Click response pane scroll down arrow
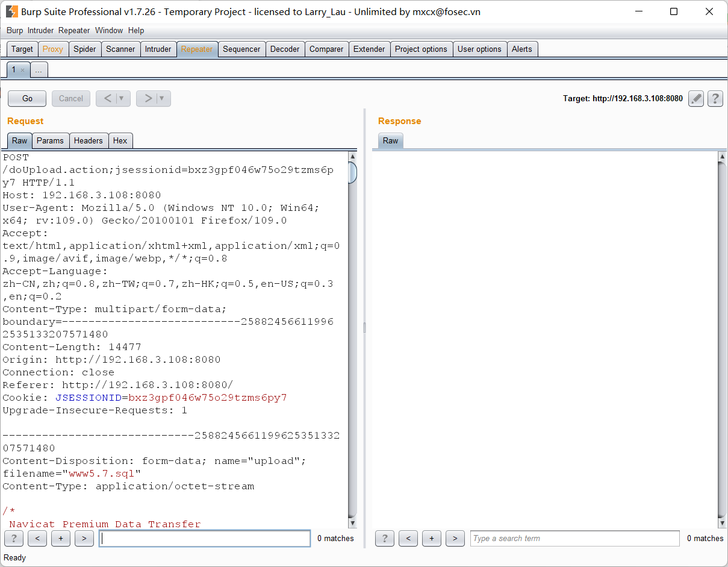 (723, 523)
